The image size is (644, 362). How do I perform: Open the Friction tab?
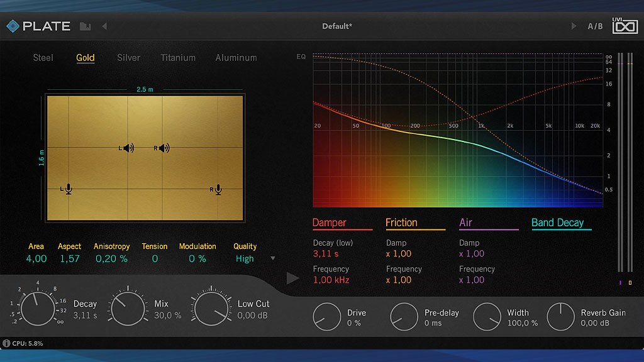[x=401, y=222]
